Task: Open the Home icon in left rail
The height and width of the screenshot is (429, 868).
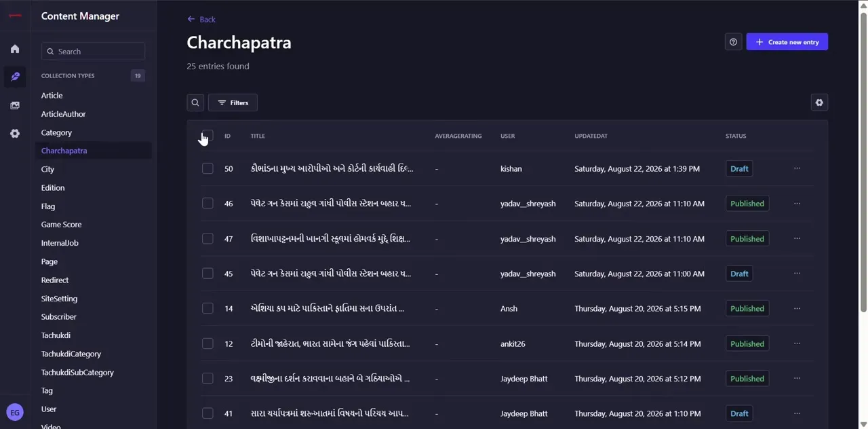Action: pos(15,49)
